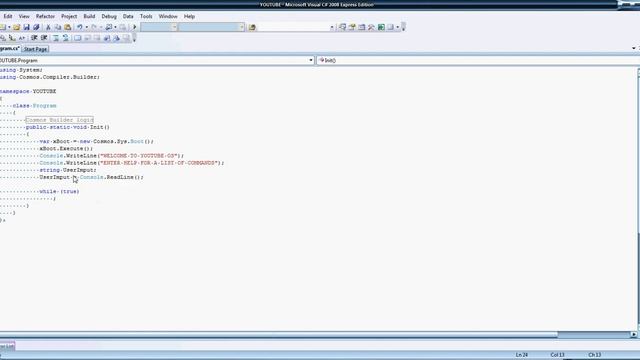Click the using Cosmos.Compiler.Builder line
The height and width of the screenshot is (360, 640).
pyautogui.click(x=49, y=77)
